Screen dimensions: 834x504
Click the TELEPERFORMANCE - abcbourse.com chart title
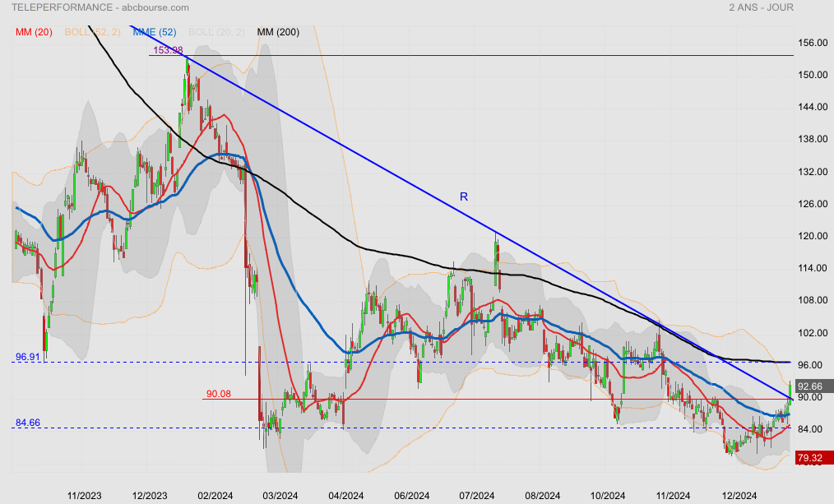click(x=100, y=7)
